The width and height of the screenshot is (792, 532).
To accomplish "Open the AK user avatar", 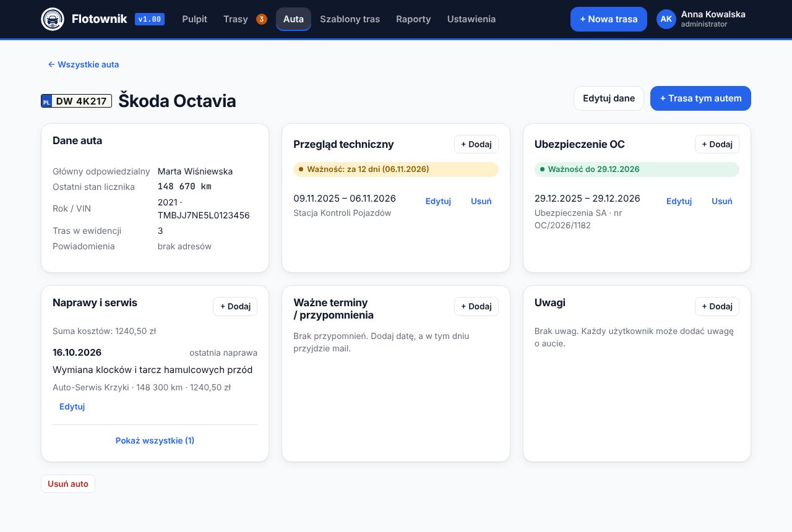I will [x=666, y=19].
